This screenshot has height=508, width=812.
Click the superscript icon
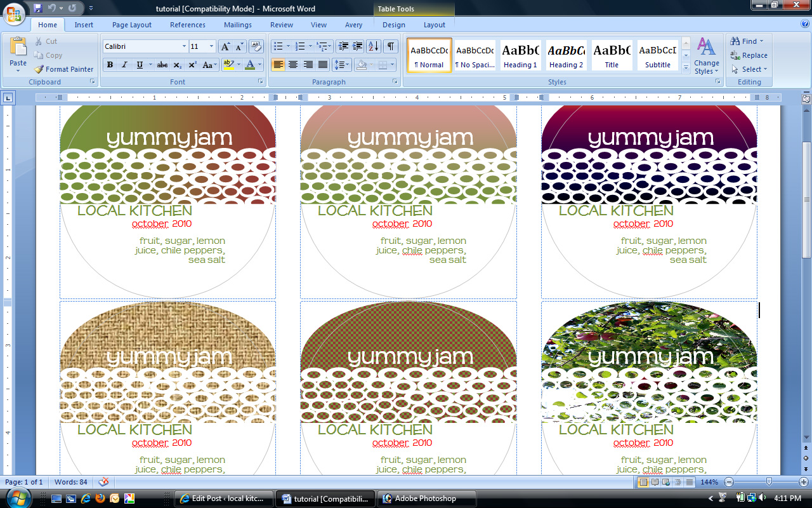[192, 65]
